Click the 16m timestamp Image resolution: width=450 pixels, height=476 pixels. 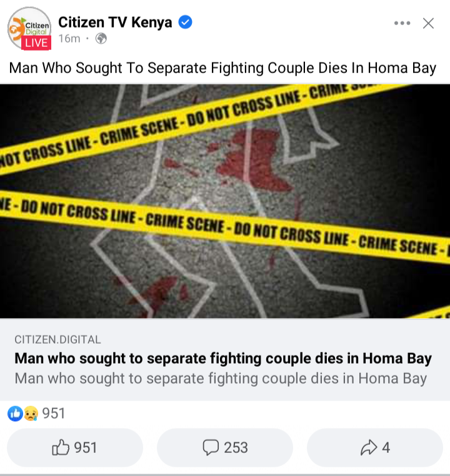69,39
